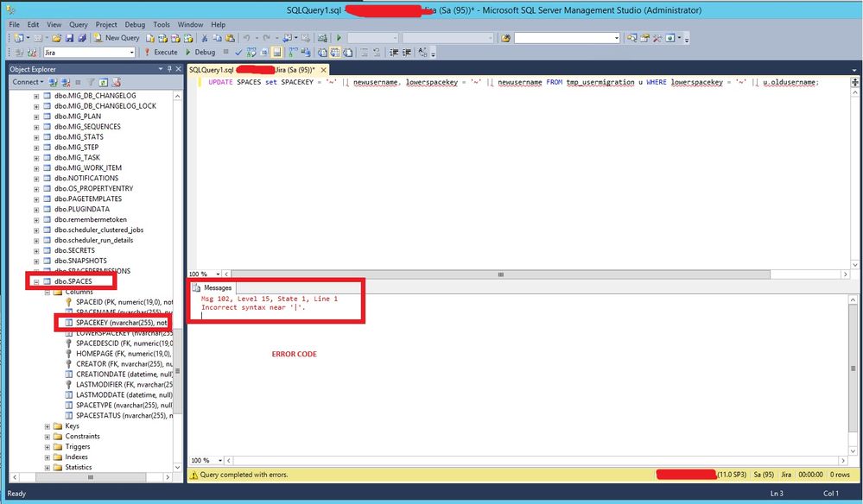Cut selection using the scissors icon

[x=204, y=38]
